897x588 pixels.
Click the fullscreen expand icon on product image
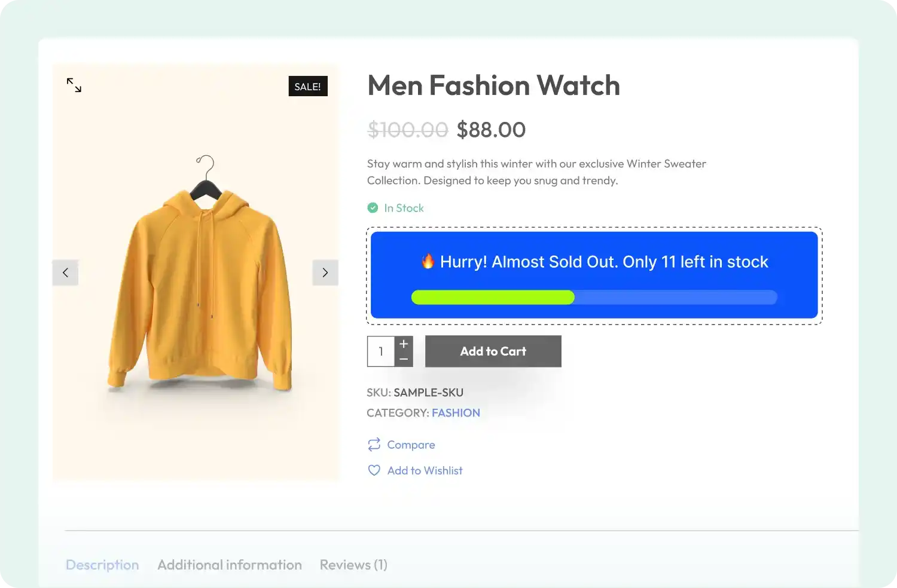(x=74, y=85)
